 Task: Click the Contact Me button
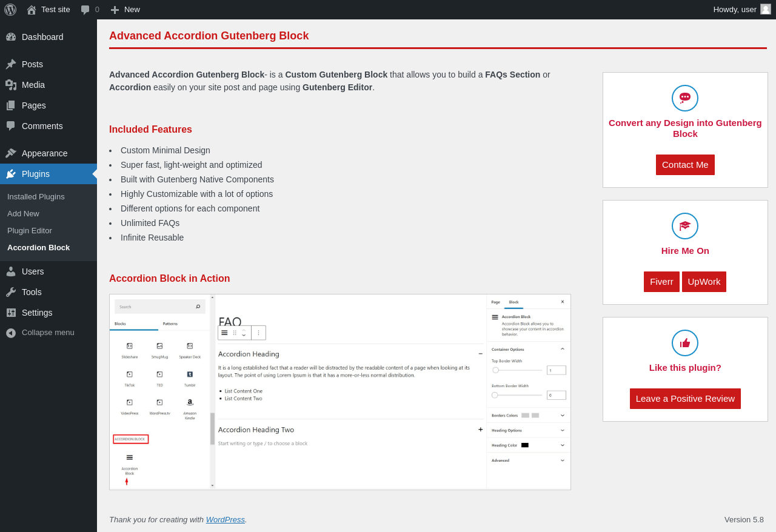click(685, 165)
